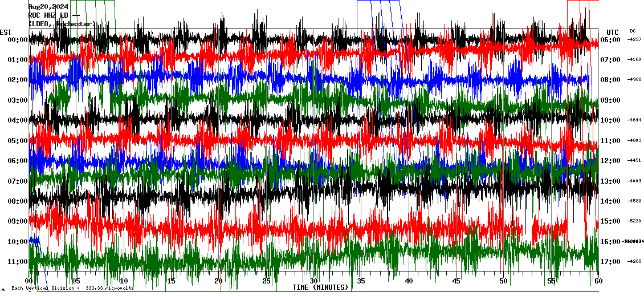
Task: Click the (LDEO, Rochester) network label
Action: [62, 24]
